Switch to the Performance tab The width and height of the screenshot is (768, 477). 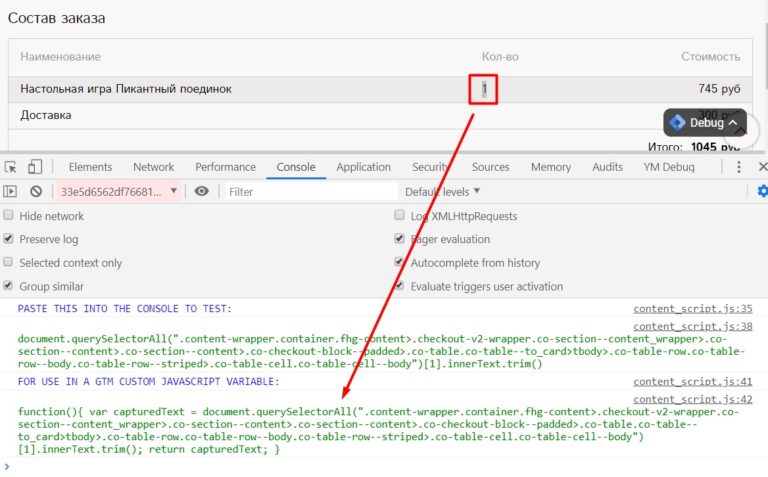click(225, 167)
